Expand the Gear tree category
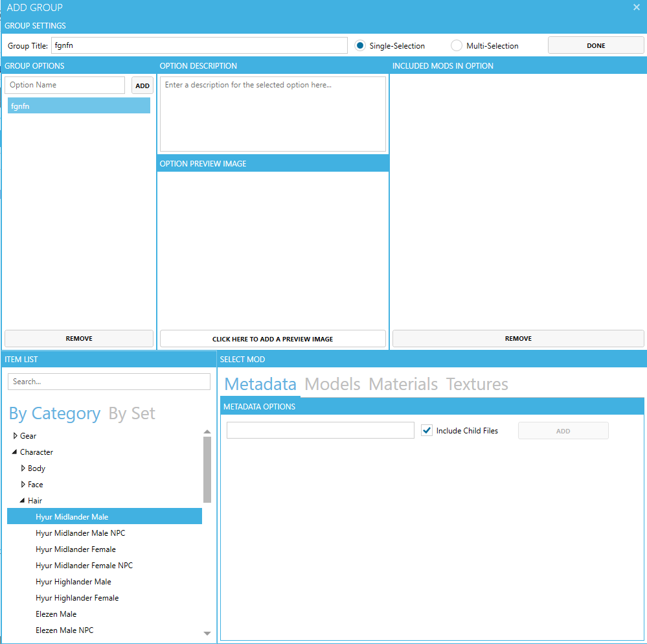 pos(16,435)
